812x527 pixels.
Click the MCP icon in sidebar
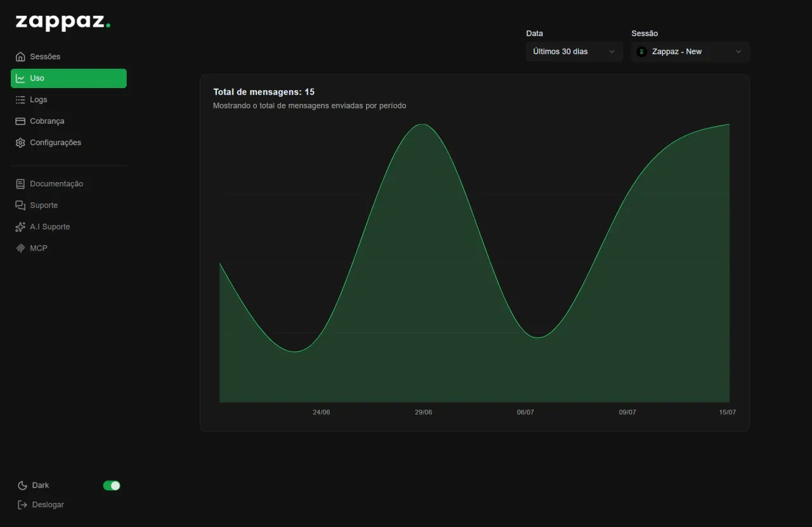20,248
